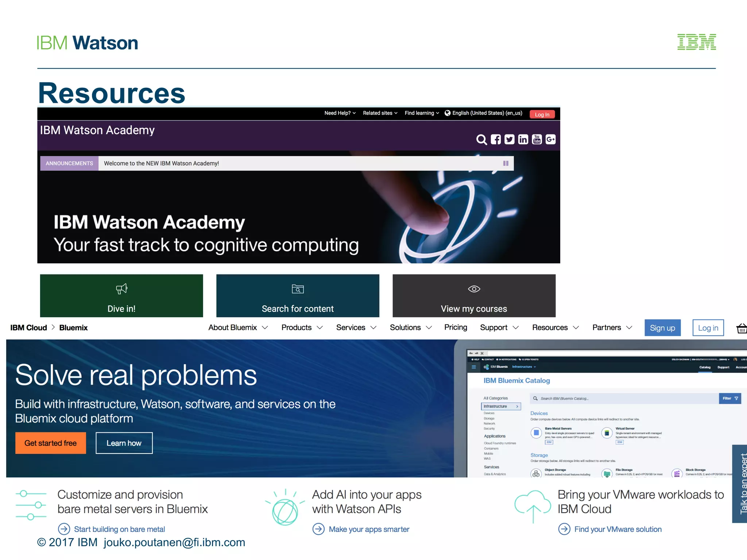The height and width of the screenshot is (560, 747).
Task: Click the red Log In button
Action: tap(542, 114)
